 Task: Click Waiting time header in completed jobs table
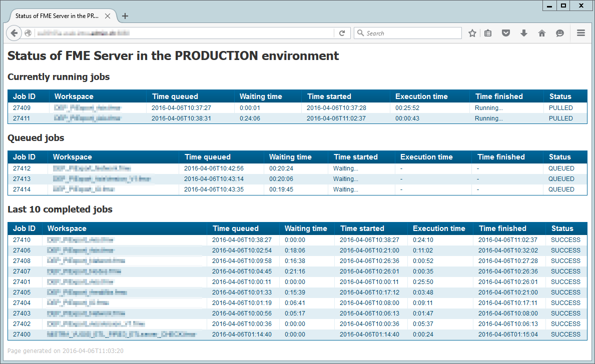306,228
